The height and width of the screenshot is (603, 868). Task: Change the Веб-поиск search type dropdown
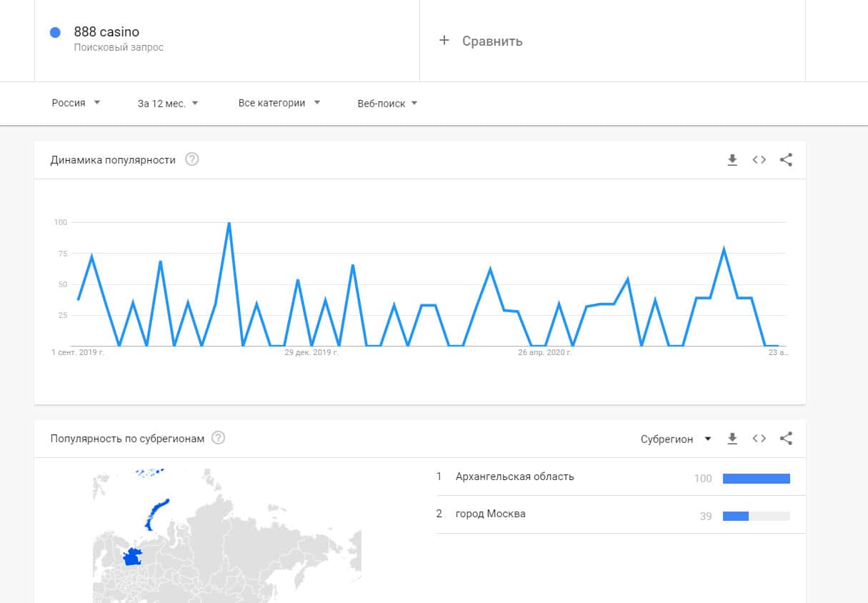pos(387,104)
